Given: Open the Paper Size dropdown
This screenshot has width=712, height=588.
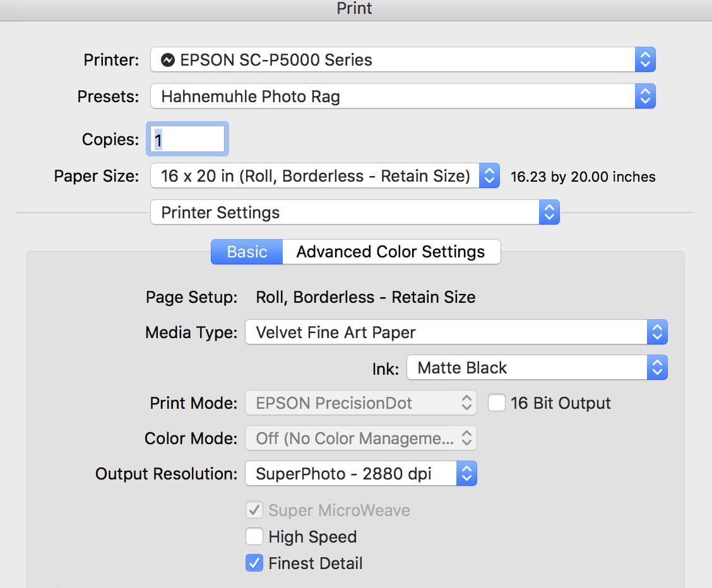Looking at the screenshot, I should click(x=316, y=177).
